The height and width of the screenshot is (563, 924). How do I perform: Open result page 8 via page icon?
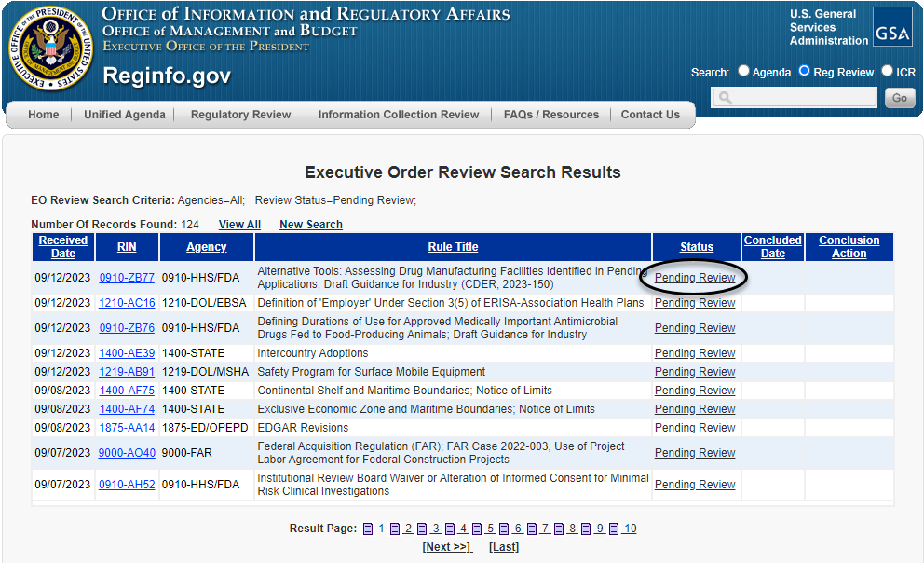pyautogui.click(x=559, y=529)
